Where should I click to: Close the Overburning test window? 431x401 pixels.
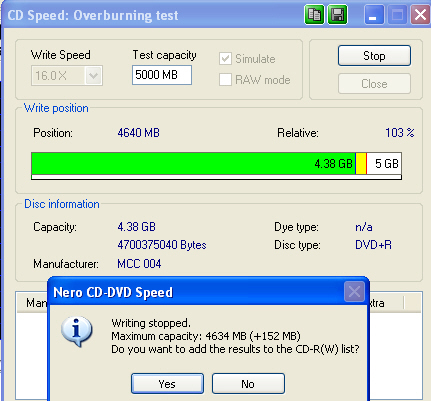click(x=420, y=15)
